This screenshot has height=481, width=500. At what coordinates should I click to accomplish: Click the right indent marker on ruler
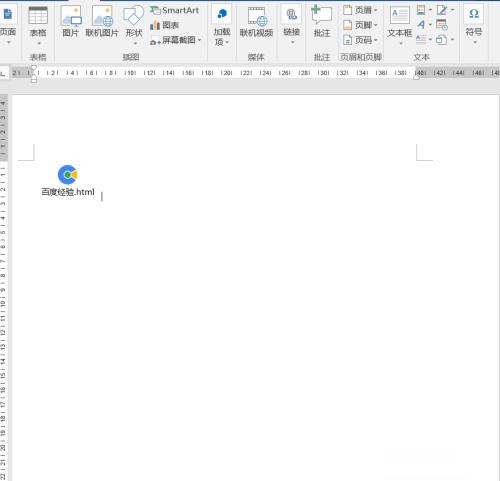(416, 77)
